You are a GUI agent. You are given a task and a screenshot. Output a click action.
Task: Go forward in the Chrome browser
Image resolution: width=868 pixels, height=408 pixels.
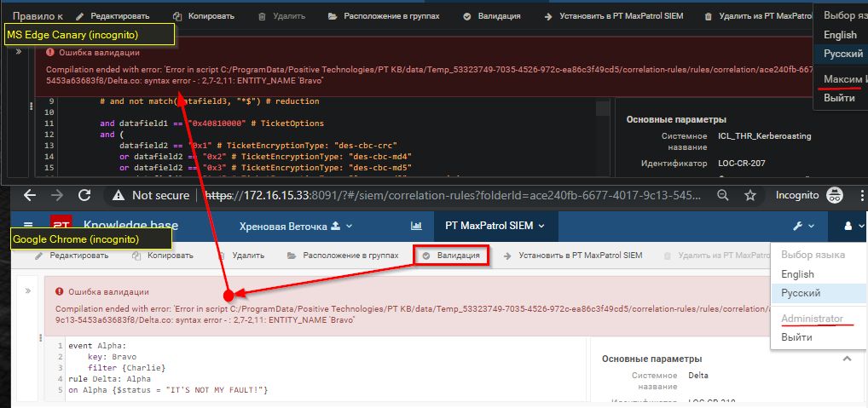57,195
